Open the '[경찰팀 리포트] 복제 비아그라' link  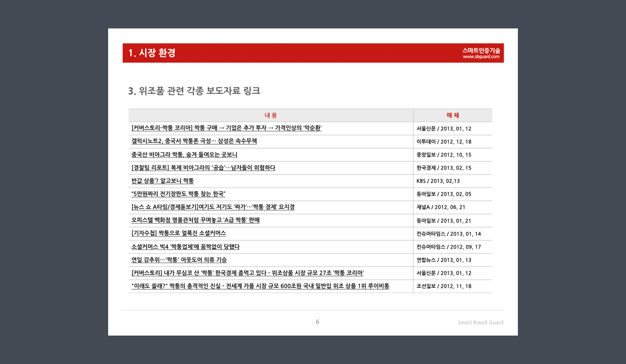[203, 168]
